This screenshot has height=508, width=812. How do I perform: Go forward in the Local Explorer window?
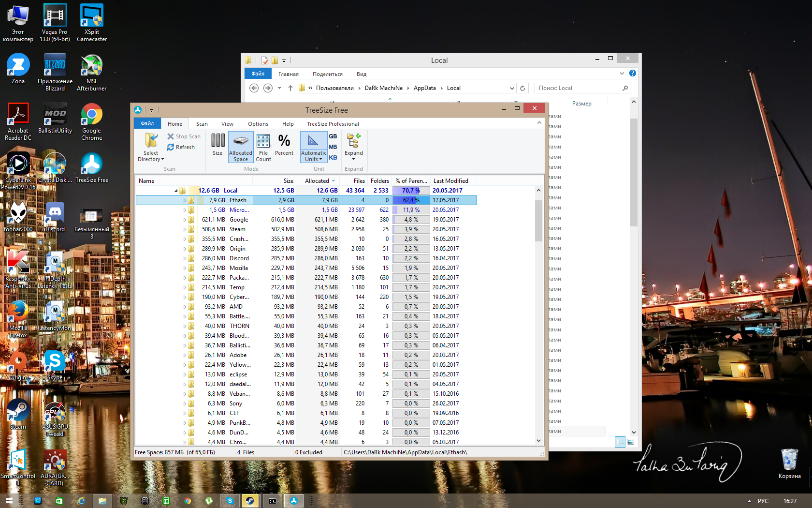point(268,88)
